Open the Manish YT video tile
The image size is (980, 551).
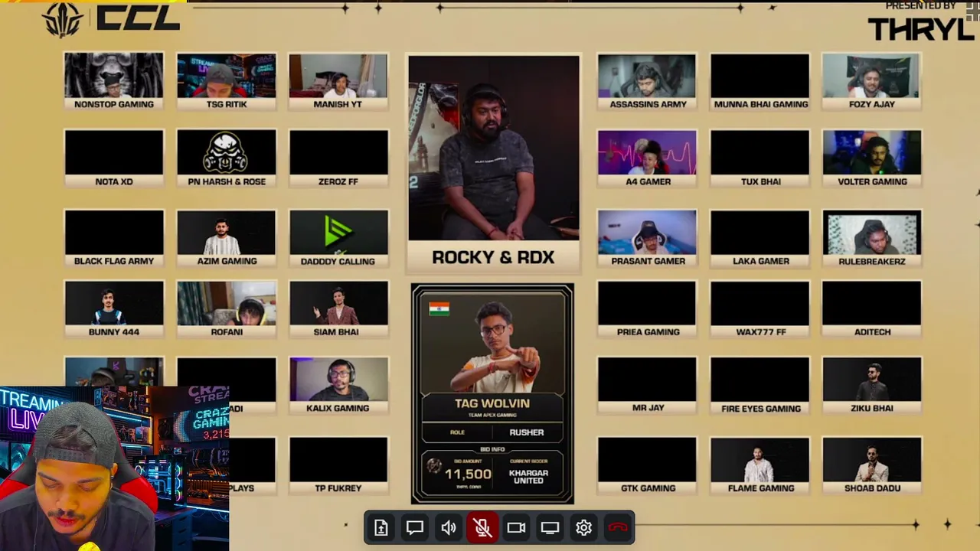338,81
